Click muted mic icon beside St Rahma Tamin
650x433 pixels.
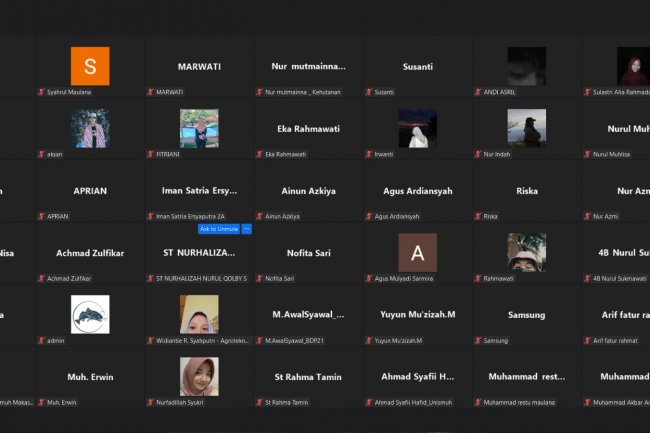click(260, 402)
